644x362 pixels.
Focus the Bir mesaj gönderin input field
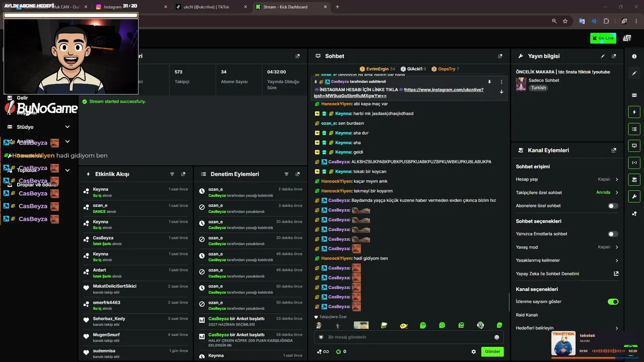pos(409,337)
